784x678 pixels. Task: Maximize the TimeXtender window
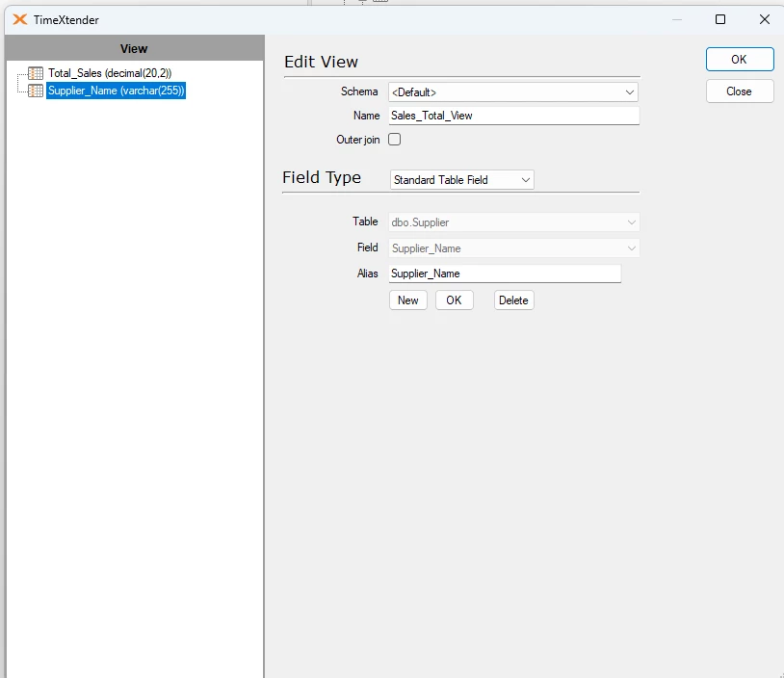click(x=720, y=19)
